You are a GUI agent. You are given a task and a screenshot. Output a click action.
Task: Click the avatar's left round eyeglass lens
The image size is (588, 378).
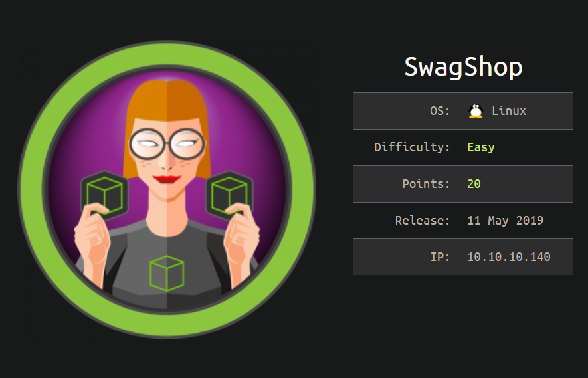pyautogui.click(x=149, y=143)
